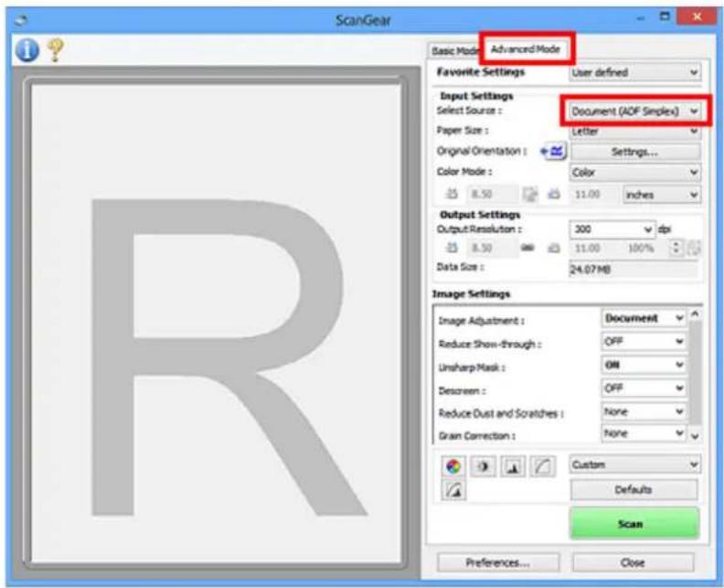Click the Defaults button

(x=633, y=489)
